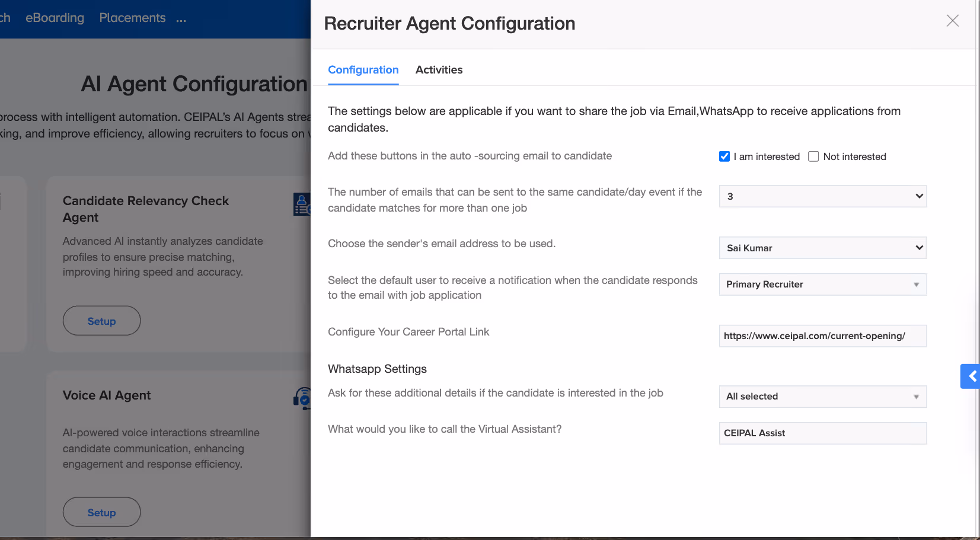Click Setup under Voice AI Agent
The height and width of the screenshot is (540, 980).
pyautogui.click(x=101, y=512)
